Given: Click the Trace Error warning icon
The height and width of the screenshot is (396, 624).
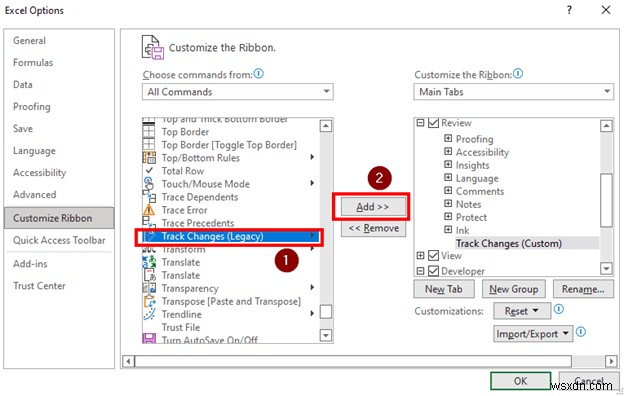Looking at the screenshot, I should pos(149,210).
